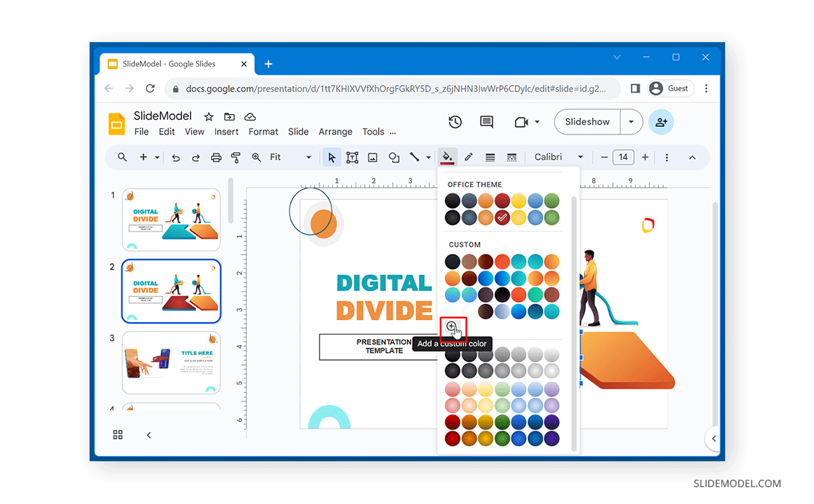Click the Slideshow button
This screenshot has height=504, width=814.
tap(586, 122)
